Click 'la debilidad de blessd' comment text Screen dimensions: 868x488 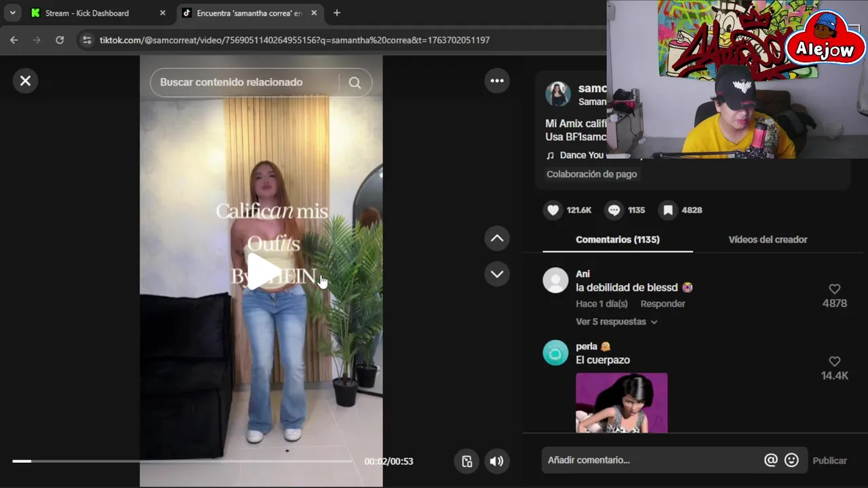[627, 287]
